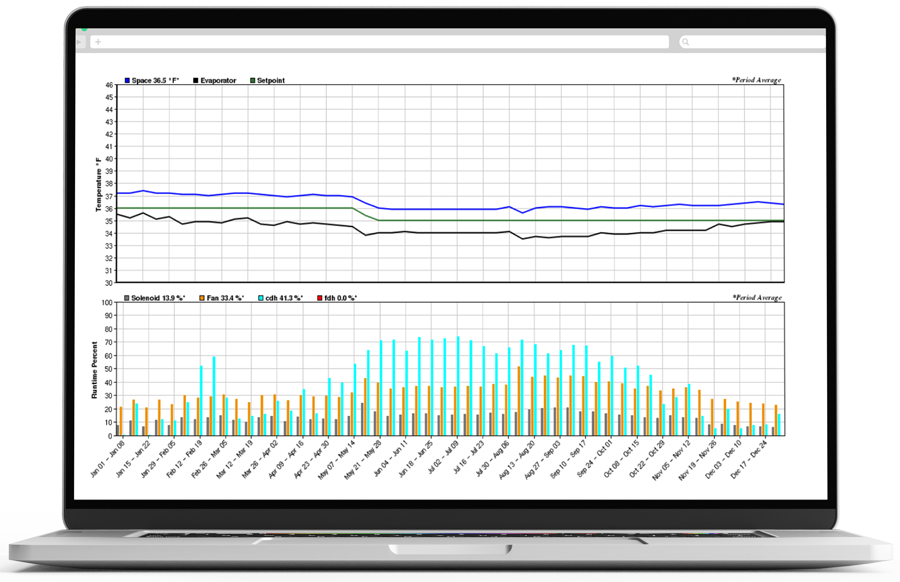The width and height of the screenshot is (900, 582).
Task: Click the magnifier icon in search box
Action: pyautogui.click(x=685, y=42)
